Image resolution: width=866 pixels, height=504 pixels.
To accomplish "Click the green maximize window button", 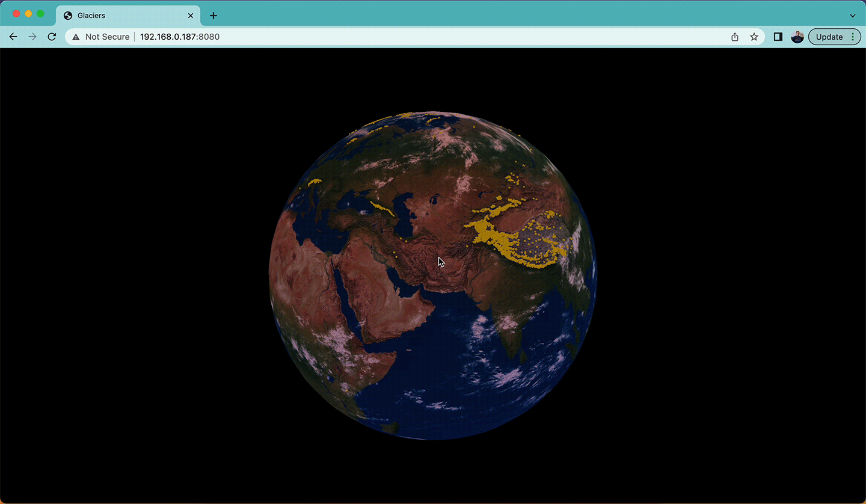I will pos(40,14).
